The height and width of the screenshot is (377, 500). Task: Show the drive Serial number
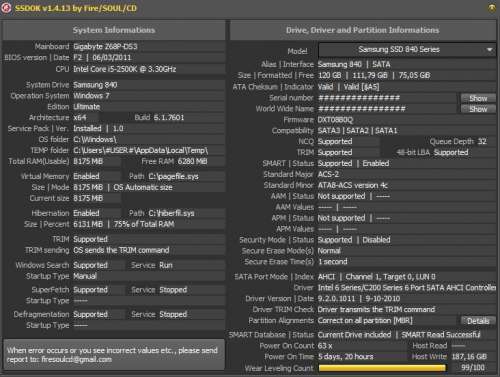478,98
